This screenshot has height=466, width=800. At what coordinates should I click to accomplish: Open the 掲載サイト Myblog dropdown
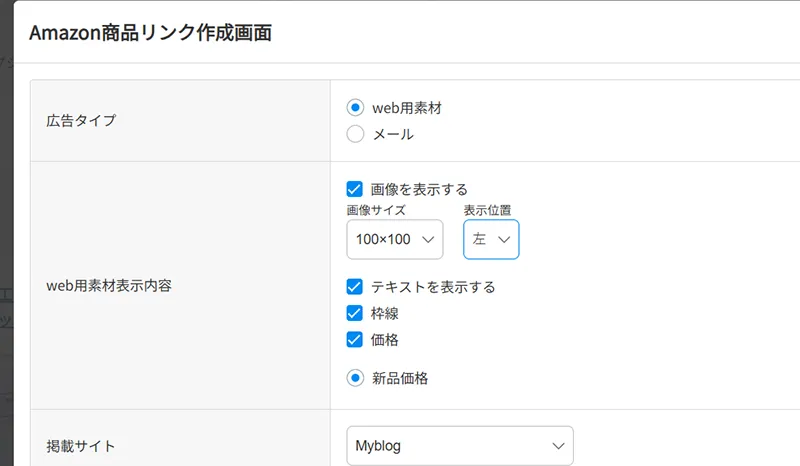(x=460, y=446)
